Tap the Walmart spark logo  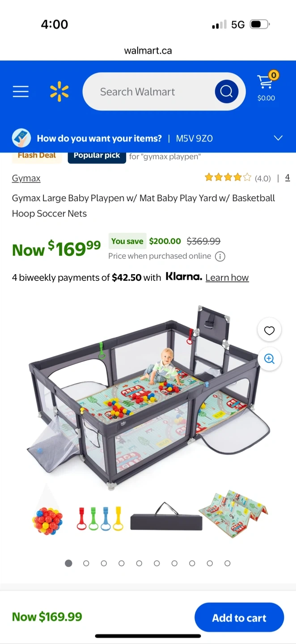[59, 92]
